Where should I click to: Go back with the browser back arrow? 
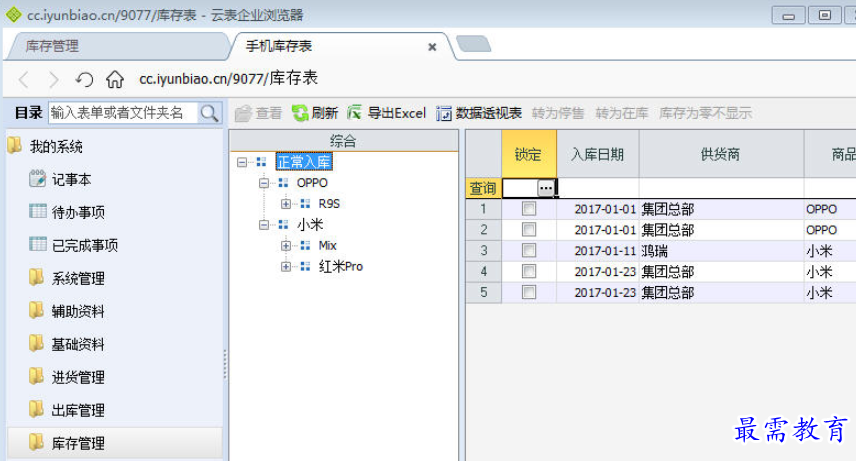click(23, 80)
